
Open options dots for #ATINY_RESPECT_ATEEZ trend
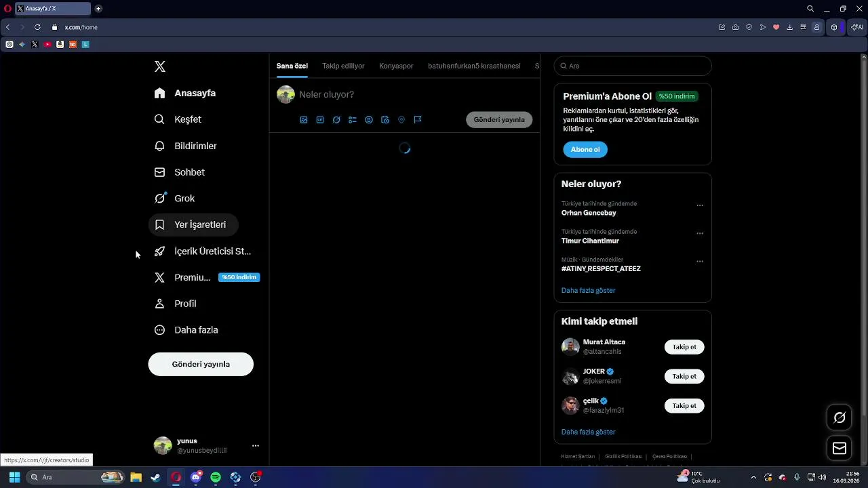pos(700,262)
